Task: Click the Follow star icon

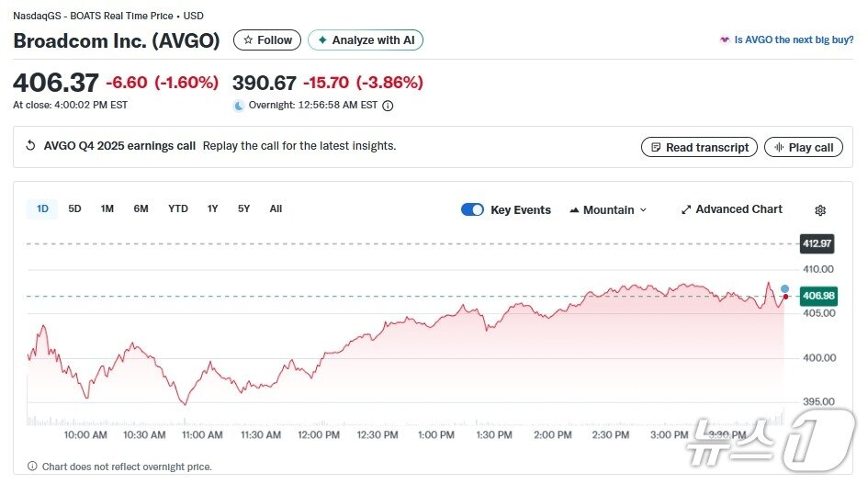Action: [248, 40]
